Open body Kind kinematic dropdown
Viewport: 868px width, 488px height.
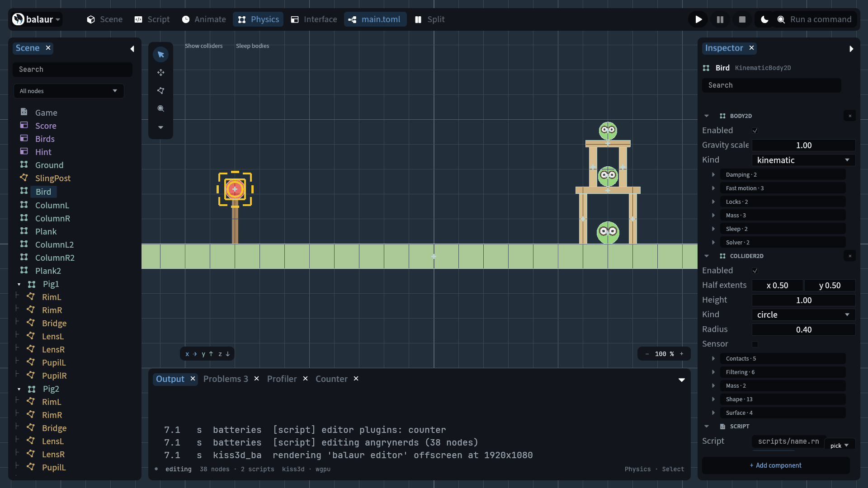(x=803, y=160)
